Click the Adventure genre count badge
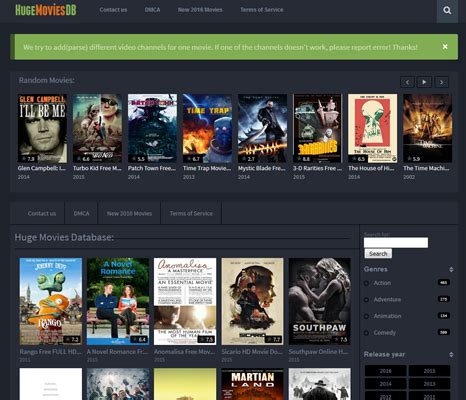This screenshot has width=466, height=400. coord(444,299)
